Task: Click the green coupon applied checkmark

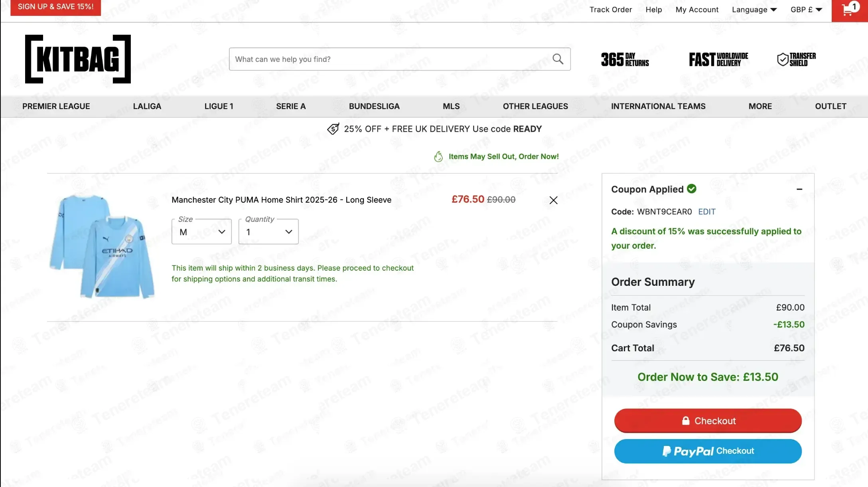Action: [x=692, y=189]
